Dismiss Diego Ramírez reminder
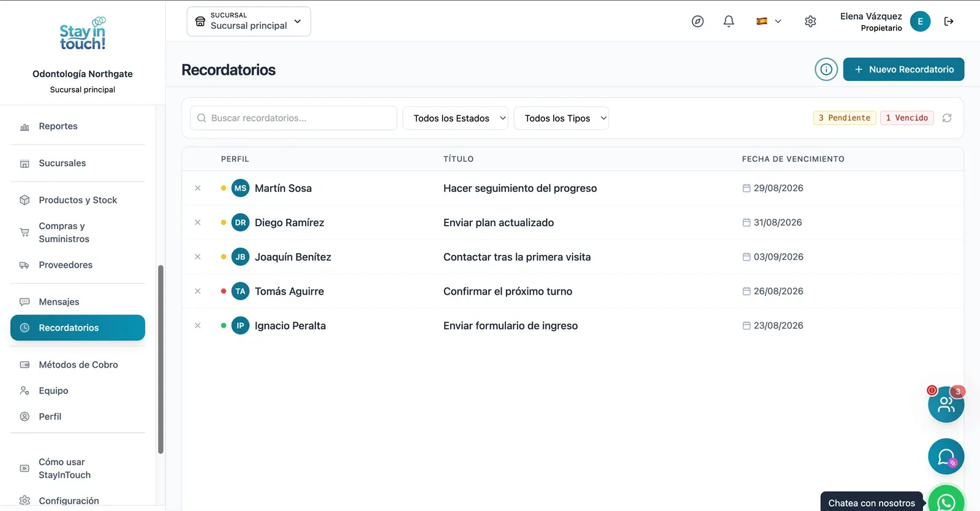980x511 pixels. pos(198,222)
